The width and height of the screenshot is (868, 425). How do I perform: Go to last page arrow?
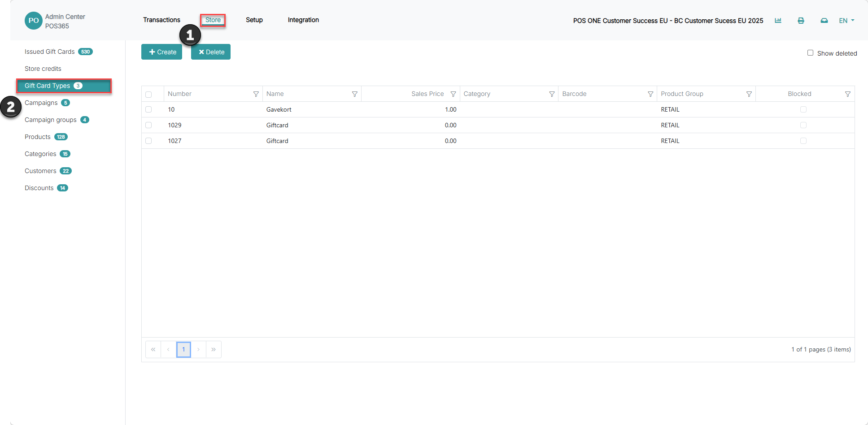click(214, 350)
